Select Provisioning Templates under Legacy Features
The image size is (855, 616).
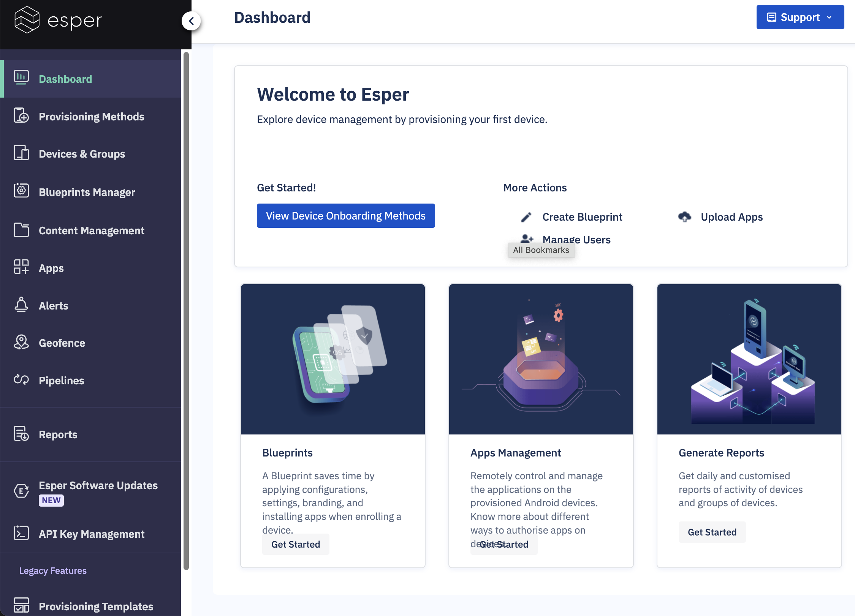(x=96, y=606)
